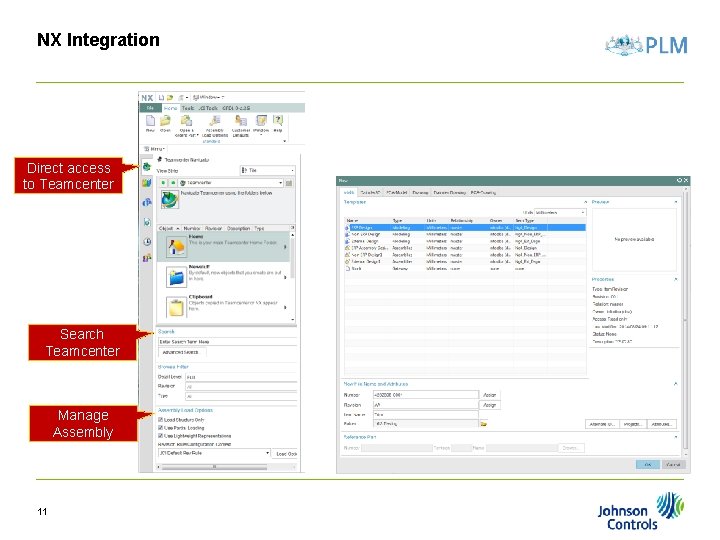Select the highlighted first template row
720x540 pixels.
465,227
